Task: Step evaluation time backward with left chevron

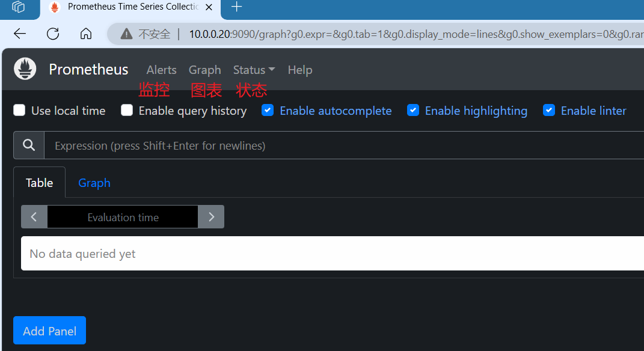Action: tap(34, 217)
